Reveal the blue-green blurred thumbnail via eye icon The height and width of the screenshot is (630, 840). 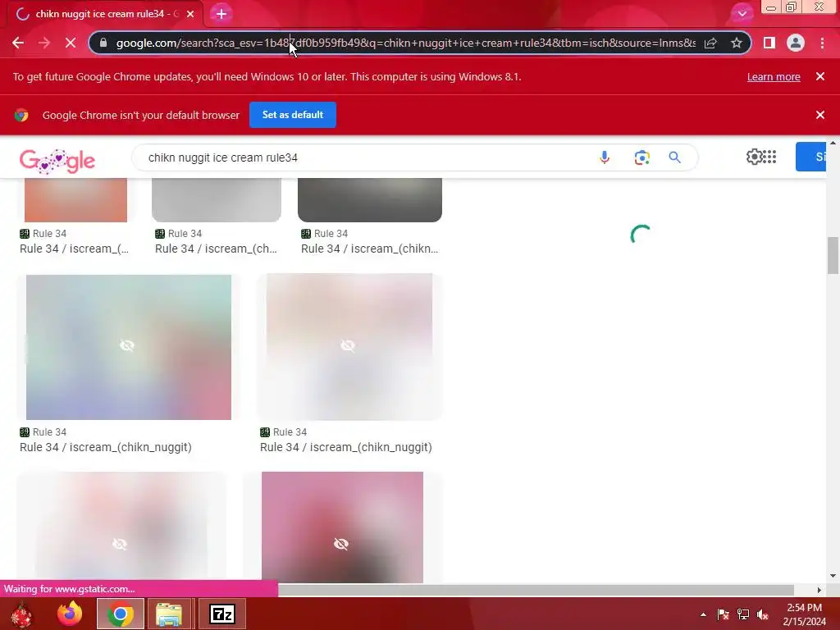127,345
